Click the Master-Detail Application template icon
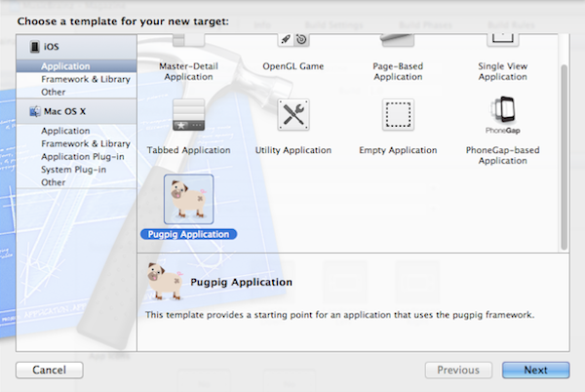Viewport: 585px width, 392px height. (x=188, y=40)
